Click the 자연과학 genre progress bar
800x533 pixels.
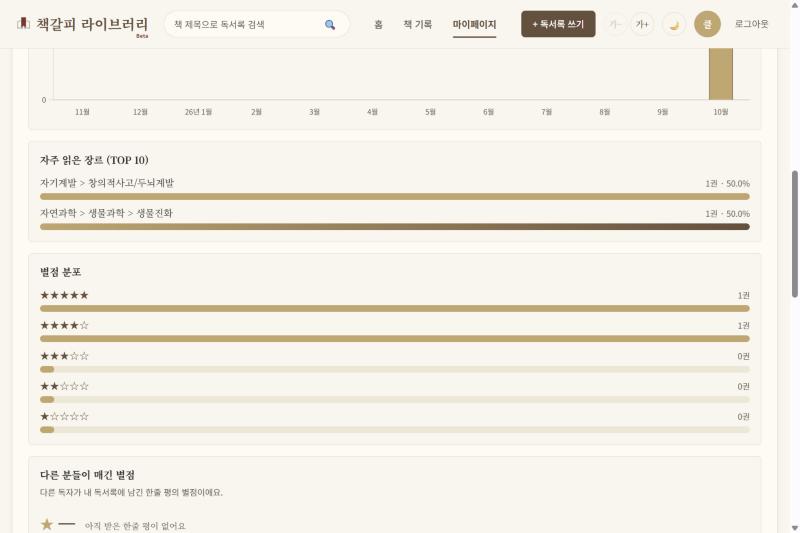point(395,227)
